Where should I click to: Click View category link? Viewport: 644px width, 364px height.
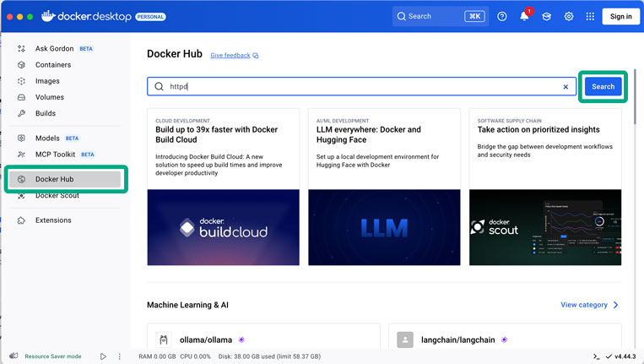point(584,305)
